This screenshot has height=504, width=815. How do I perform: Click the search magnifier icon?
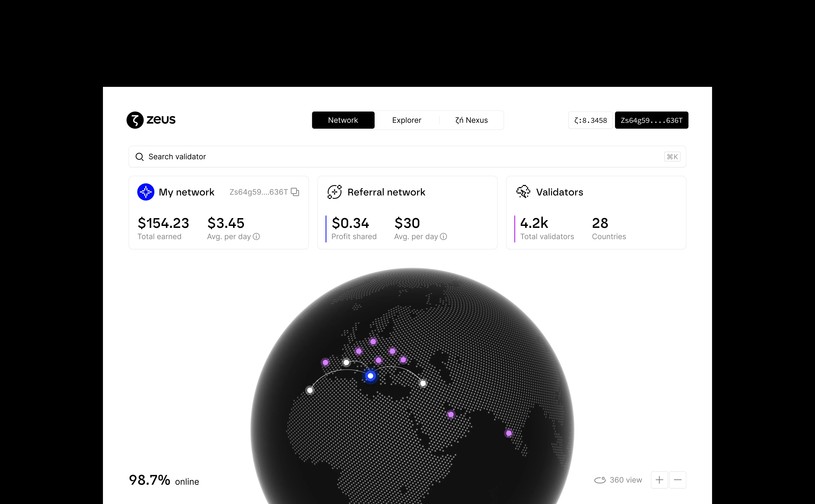(x=139, y=157)
